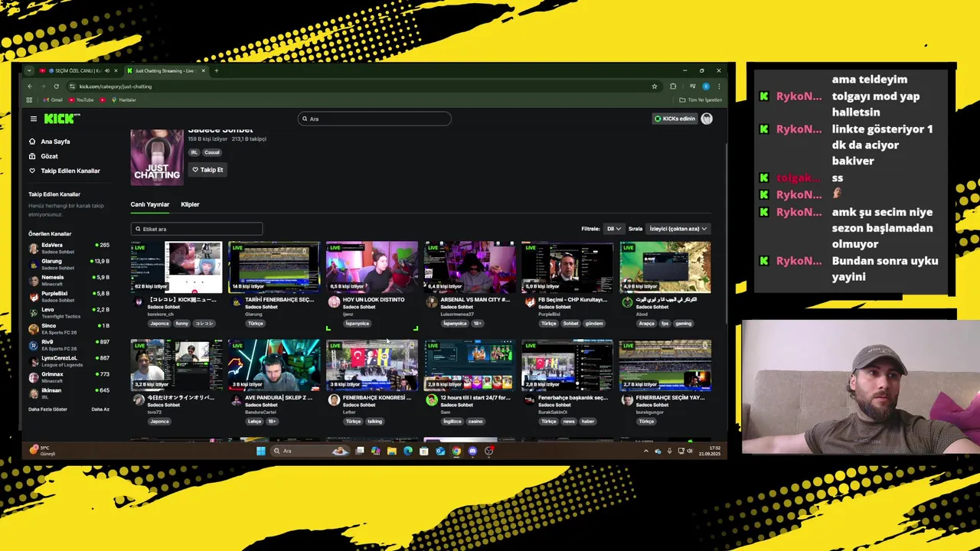This screenshot has width=980, height=551.
Task: Go to Ana Sayfa home icon
Action: [x=32, y=142]
